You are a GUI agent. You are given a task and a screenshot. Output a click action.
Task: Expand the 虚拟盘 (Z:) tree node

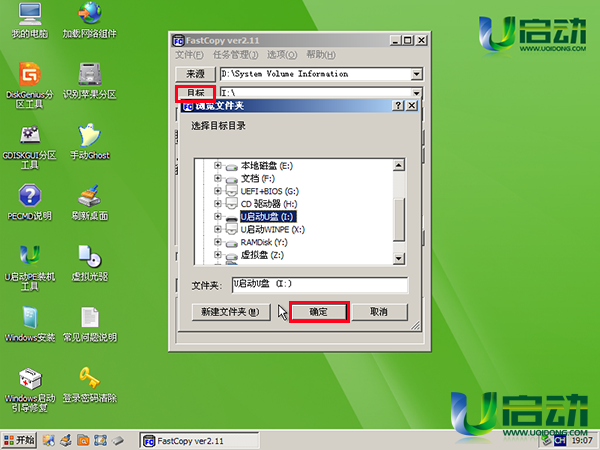pyautogui.click(x=218, y=254)
